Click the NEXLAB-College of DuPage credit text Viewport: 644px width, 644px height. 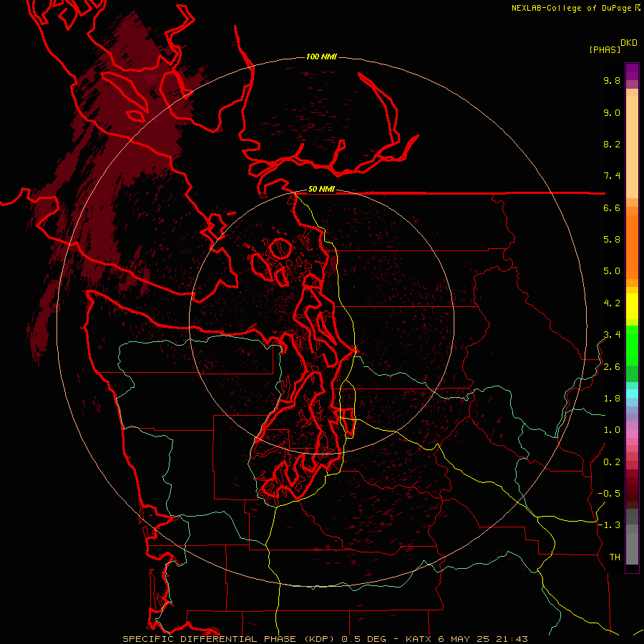[572, 8]
